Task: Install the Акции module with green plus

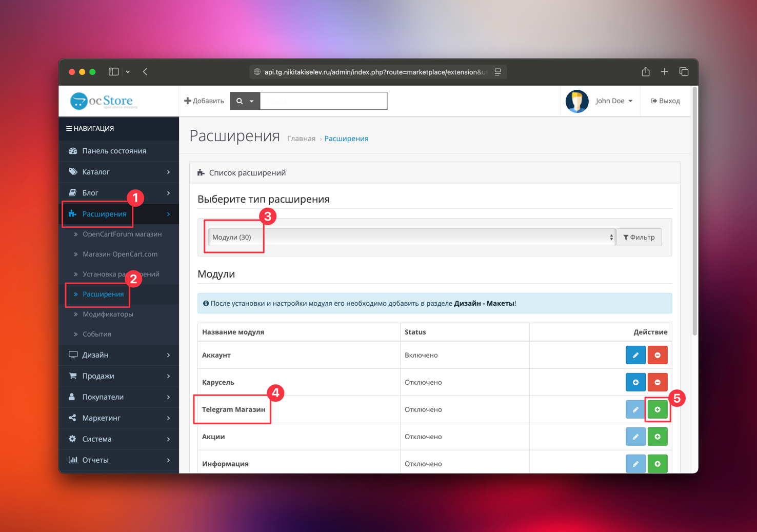Action: 657,437
